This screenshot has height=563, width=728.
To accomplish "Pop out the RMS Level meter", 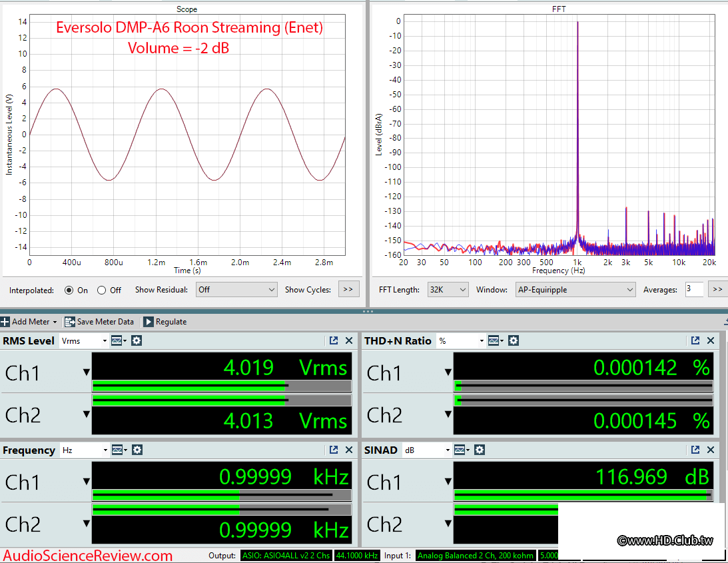I will (333, 340).
